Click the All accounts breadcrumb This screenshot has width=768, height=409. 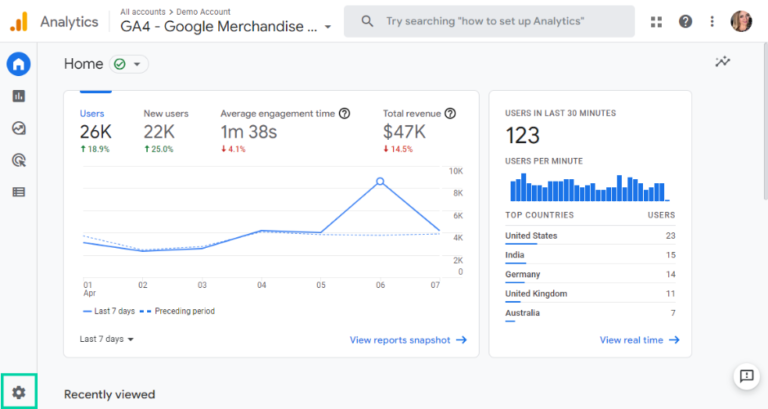tap(143, 12)
